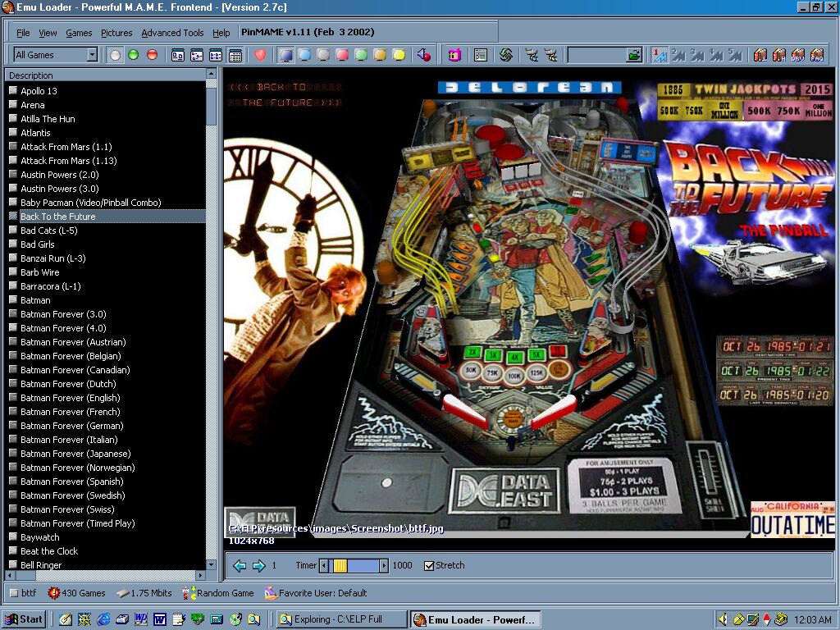This screenshot has width=840, height=630.
Task: Click the Windows Start button
Action: pos(24,619)
